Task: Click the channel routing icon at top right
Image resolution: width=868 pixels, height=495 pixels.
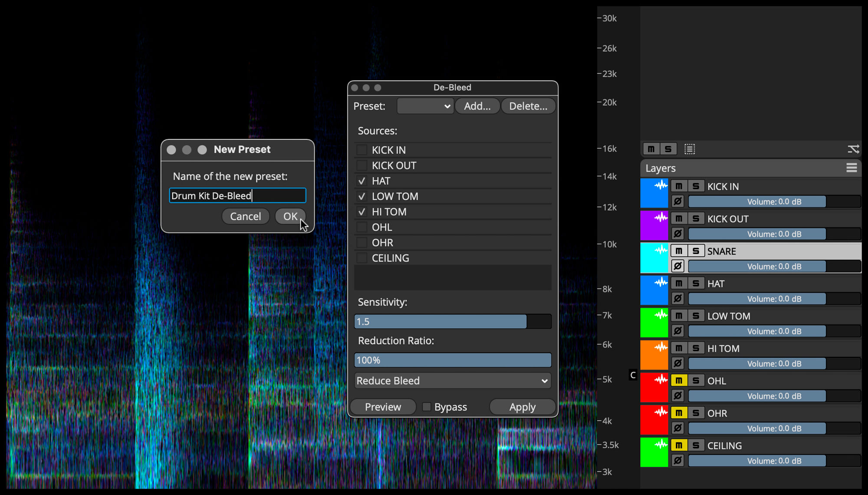Action: pos(853,148)
